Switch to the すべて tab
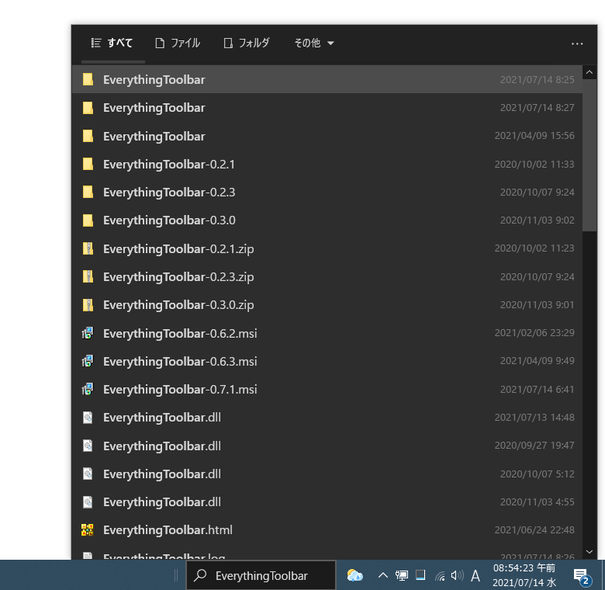The width and height of the screenshot is (605, 590). (x=112, y=43)
